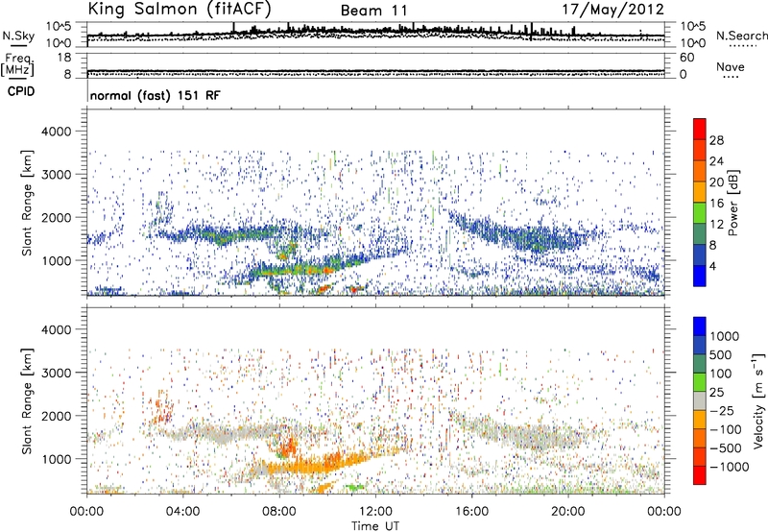Click the date '17/May/2012'

[x=612, y=10]
